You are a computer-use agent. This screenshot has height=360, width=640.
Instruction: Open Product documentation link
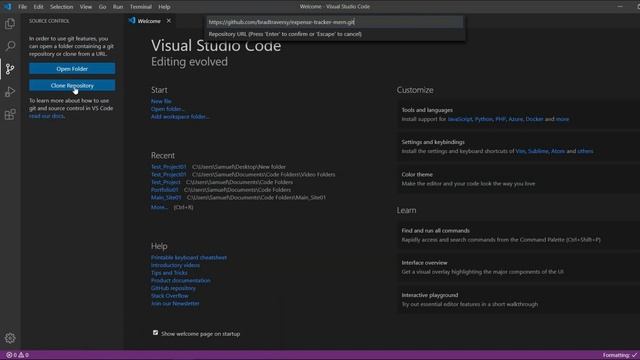pos(181,280)
